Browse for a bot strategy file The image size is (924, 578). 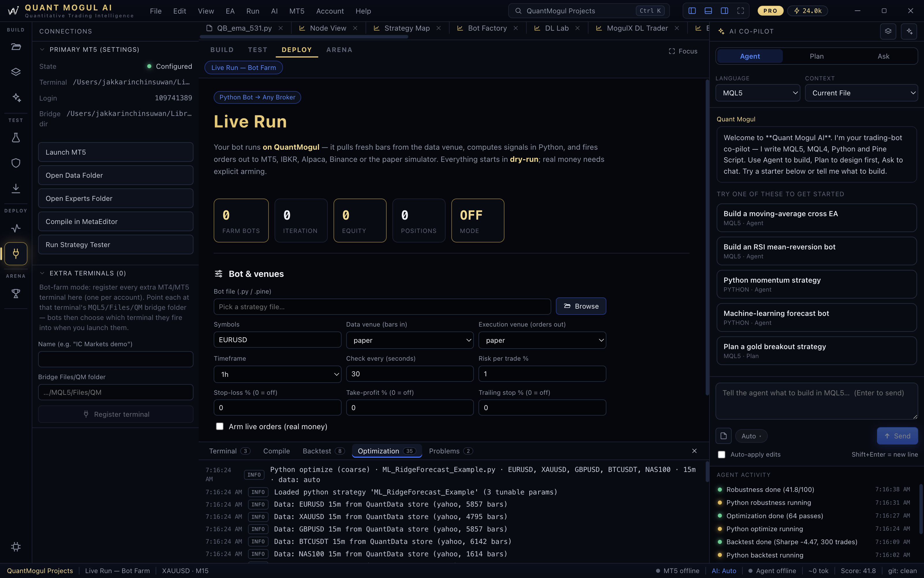tap(581, 306)
